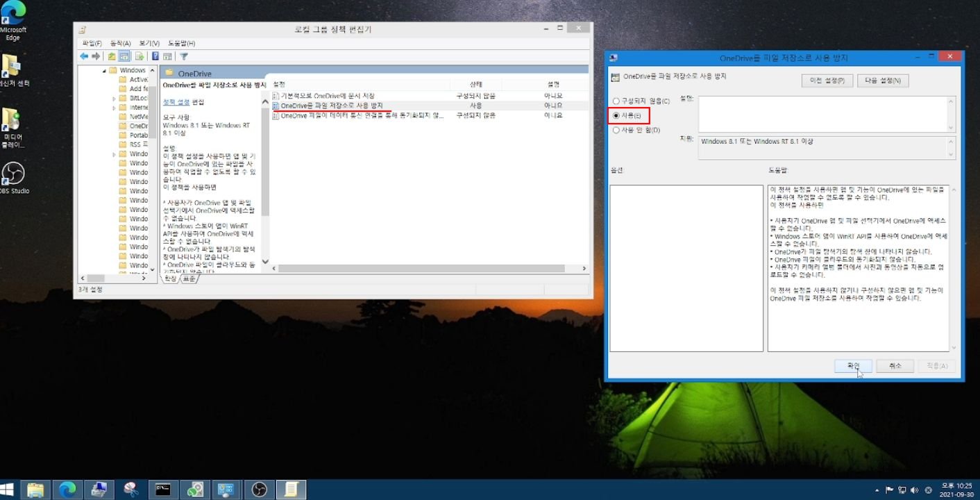The width and height of the screenshot is (980, 500).
Task: Click the 이전 설정(P) button
Action: tap(827, 81)
